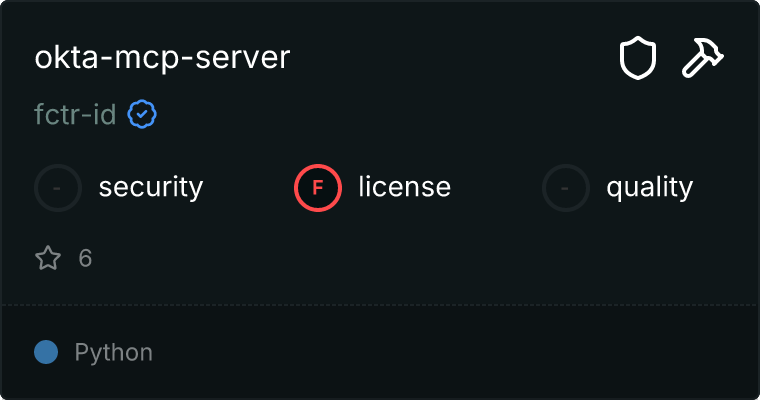Click the blue verified checkmark badge

point(142,115)
